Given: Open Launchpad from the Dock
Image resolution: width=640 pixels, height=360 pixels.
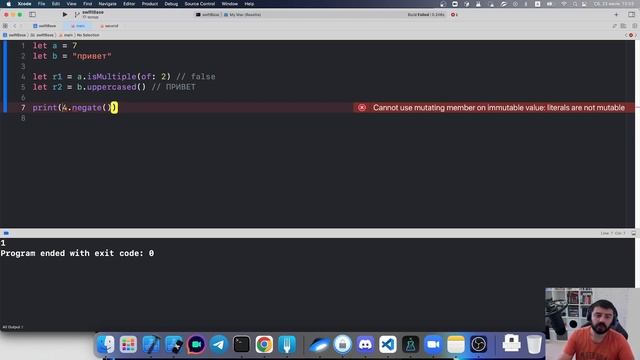Looking at the screenshot, I should coord(128,344).
